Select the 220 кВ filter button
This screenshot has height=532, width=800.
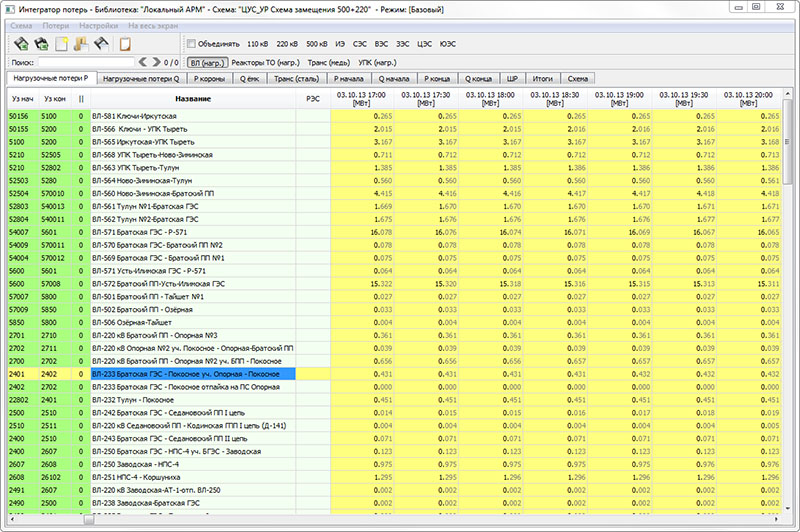(x=287, y=44)
